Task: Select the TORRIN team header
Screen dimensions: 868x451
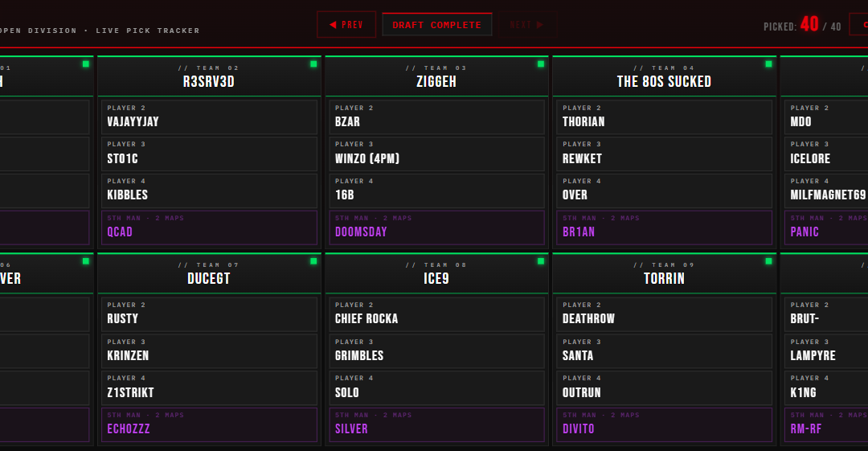Action: pyautogui.click(x=664, y=273)
